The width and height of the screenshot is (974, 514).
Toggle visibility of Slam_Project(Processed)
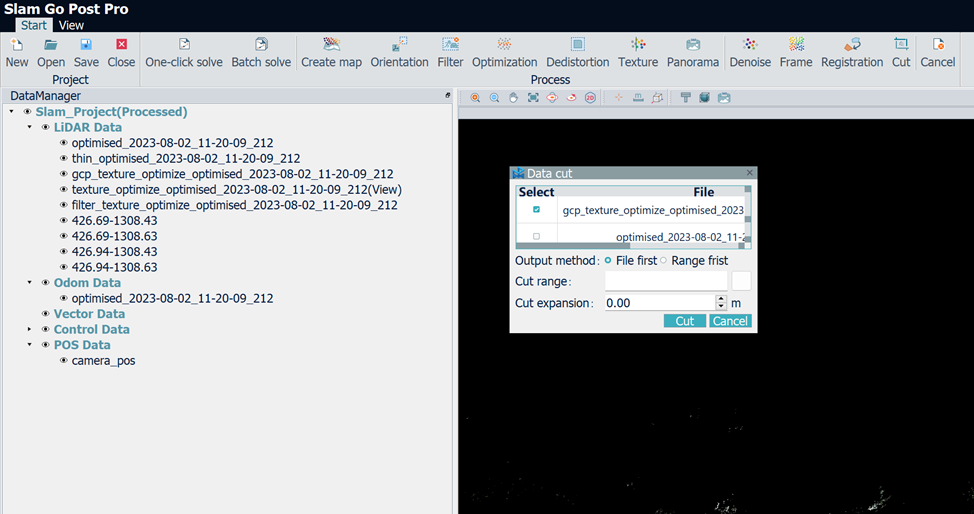(27, 112)
